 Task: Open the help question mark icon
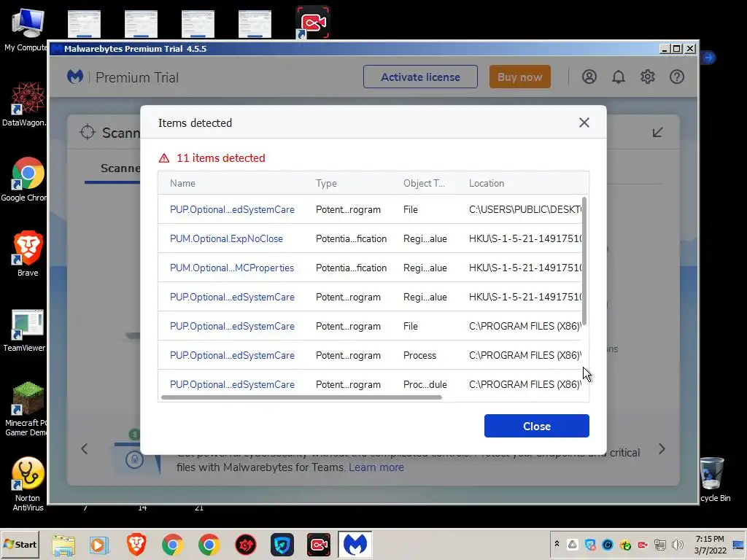pyautogui.click(x=676, y=77)
